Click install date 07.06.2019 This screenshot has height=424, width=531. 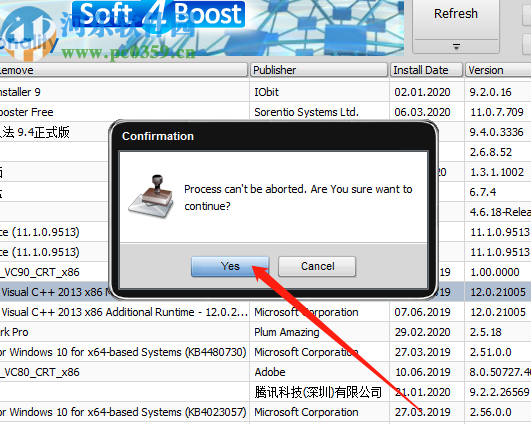[x=422, y=312]
